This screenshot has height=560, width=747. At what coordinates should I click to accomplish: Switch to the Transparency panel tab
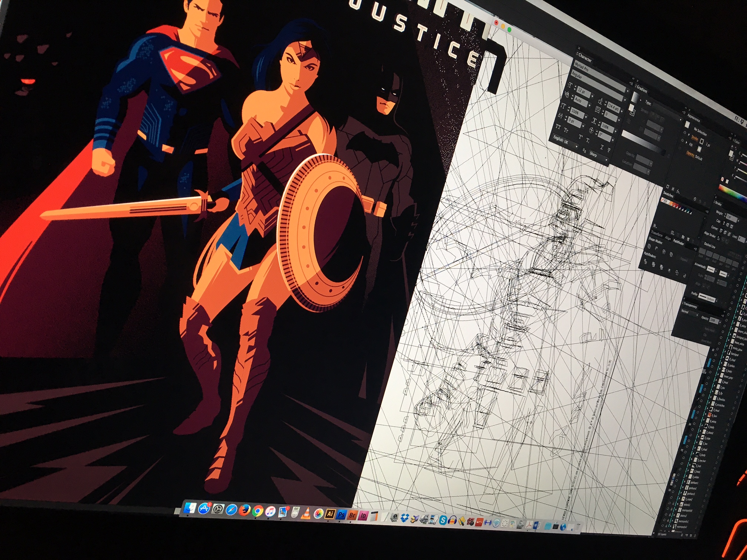pyautogui.click(x=690, y=305)
